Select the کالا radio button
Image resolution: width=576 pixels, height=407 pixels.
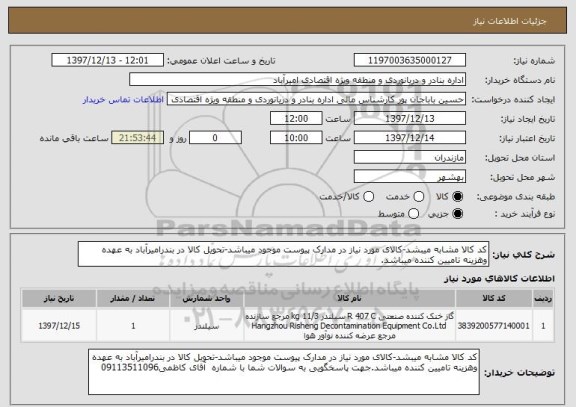point(457,197)
